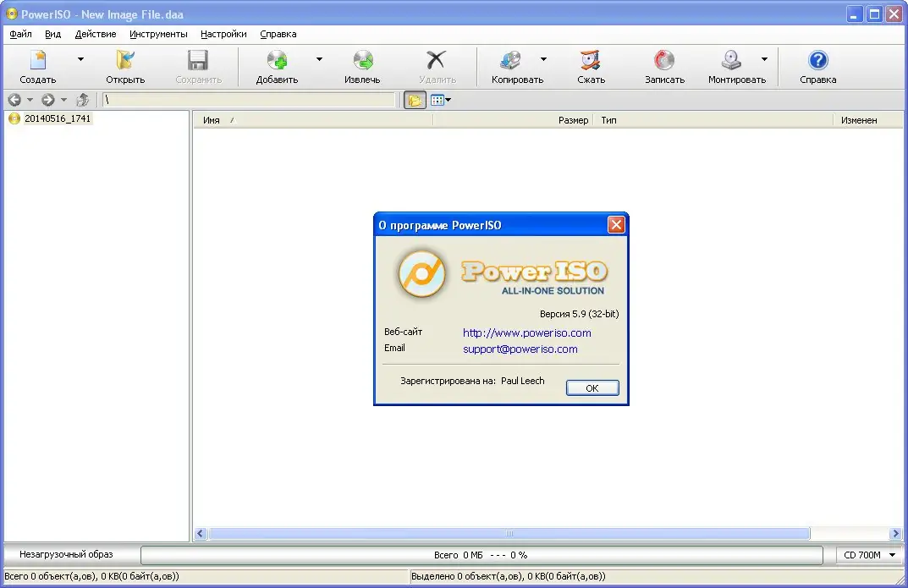The width and height of the screenshot is (908, 588).
Task: Click the Версия 5.9 (32-bit) text
Action: point(579,314)
